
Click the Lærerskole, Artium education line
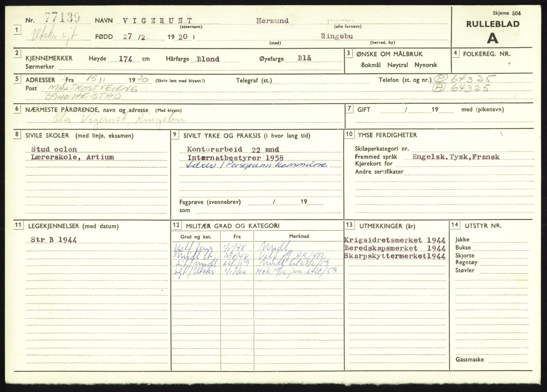72,157
